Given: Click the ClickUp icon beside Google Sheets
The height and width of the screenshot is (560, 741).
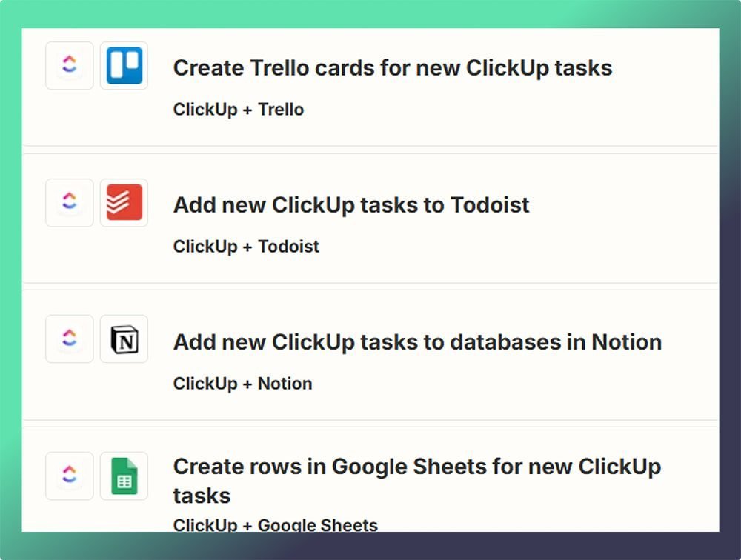Looking at the screenshot, I should coord(69,476).
